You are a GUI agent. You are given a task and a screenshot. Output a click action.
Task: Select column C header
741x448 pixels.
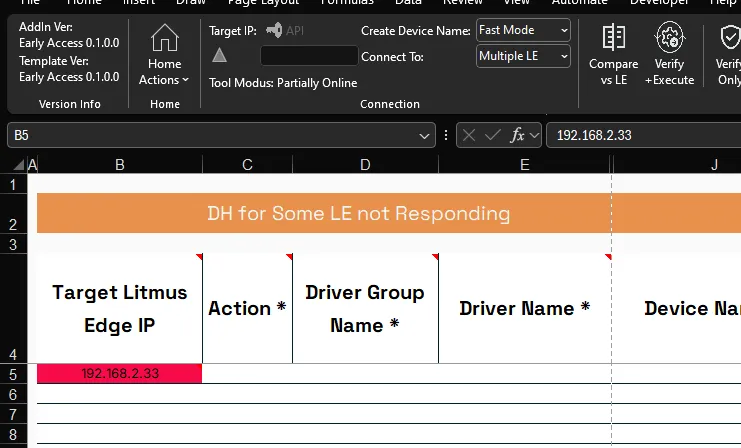tap(247, 164)
